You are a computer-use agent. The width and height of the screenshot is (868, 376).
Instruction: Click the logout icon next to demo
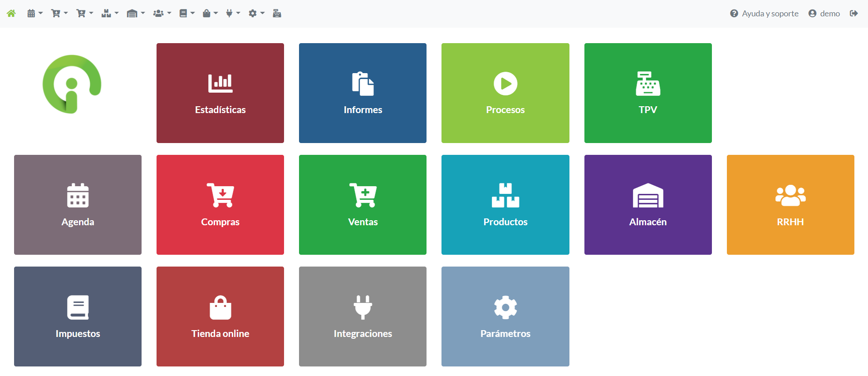click(853, 14)
